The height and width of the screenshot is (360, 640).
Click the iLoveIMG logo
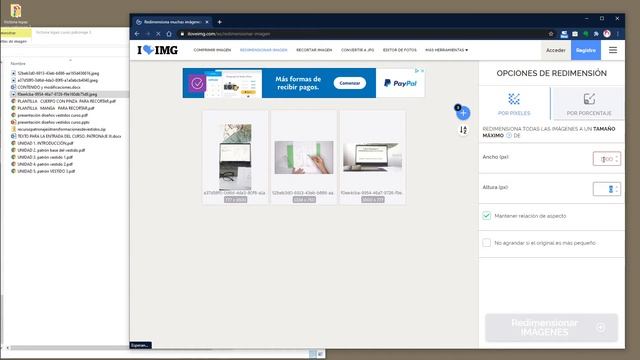coord(158,50)
